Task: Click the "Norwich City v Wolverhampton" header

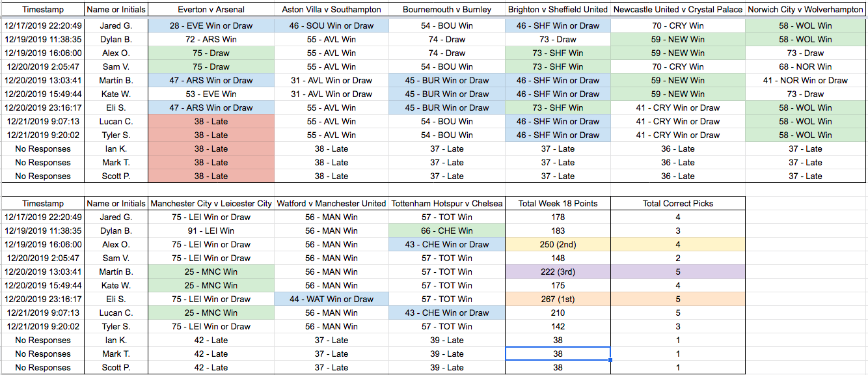Action: coord(805,10)
